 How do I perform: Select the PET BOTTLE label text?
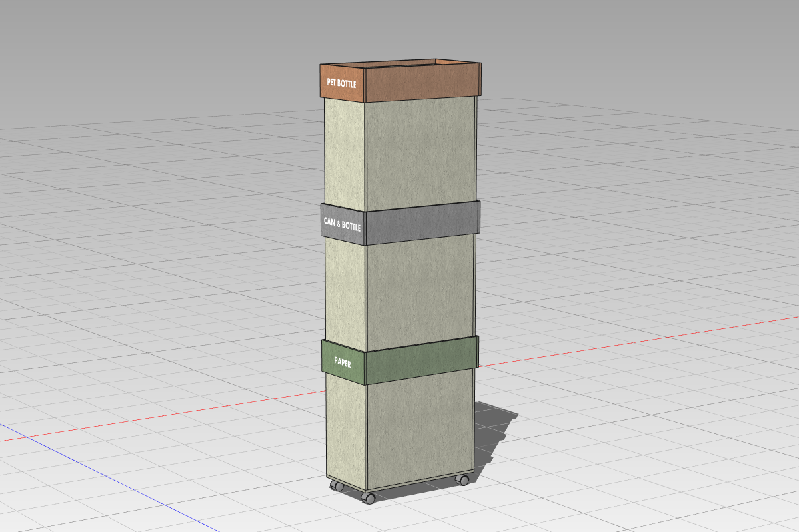(341, 83)
